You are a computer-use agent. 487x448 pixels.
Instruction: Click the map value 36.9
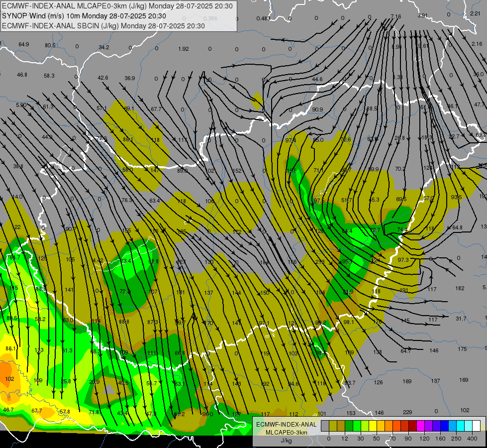(130, 78)
